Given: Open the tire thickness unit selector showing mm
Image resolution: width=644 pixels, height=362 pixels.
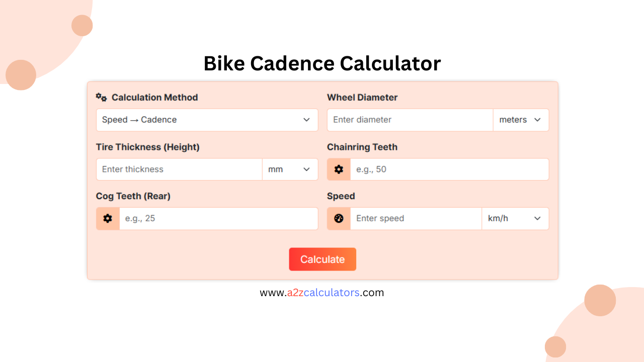Looking at the screenshot, I should click(x=290, y=169).
